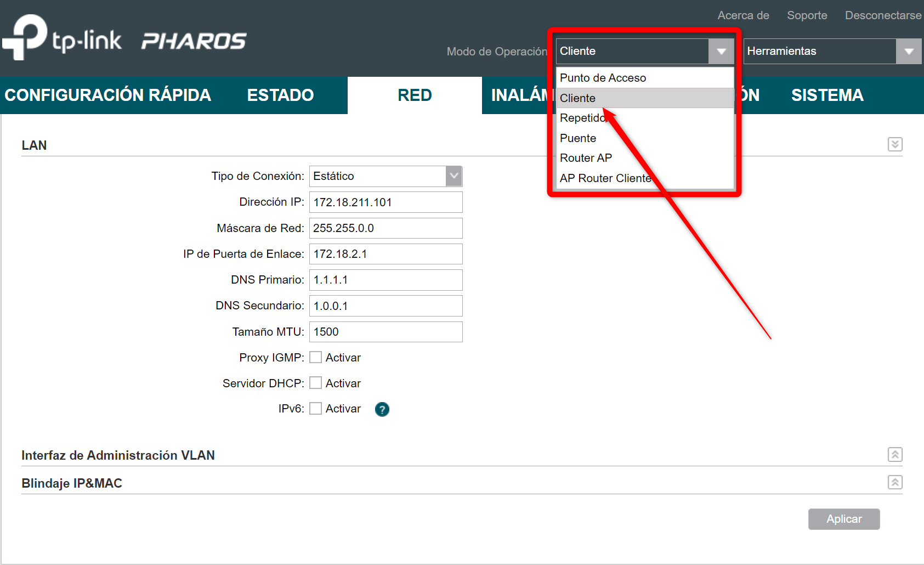
Task: Click the Dirección IP input field
Action: pyautogui.click(x=386, y=202)
